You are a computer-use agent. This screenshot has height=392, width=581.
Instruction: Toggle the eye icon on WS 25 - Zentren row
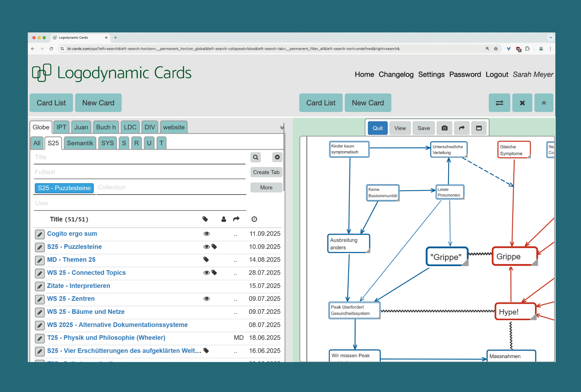click(x=206, y=299)
